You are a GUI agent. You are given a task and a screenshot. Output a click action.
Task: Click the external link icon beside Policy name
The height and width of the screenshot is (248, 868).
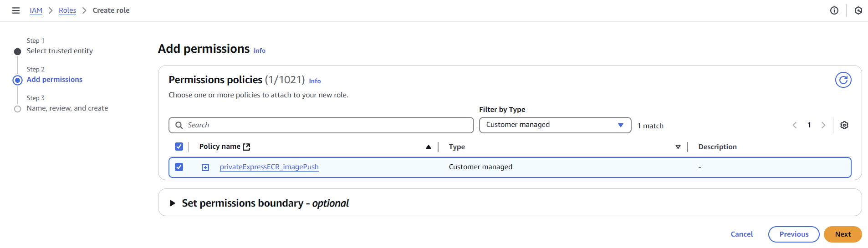[246, 147]
